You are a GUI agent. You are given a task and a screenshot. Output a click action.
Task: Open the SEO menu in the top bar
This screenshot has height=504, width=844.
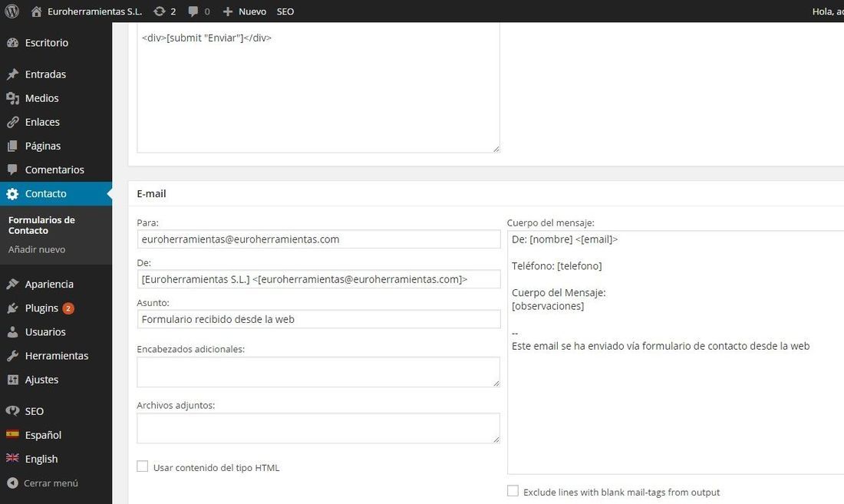tap(285, 12)
